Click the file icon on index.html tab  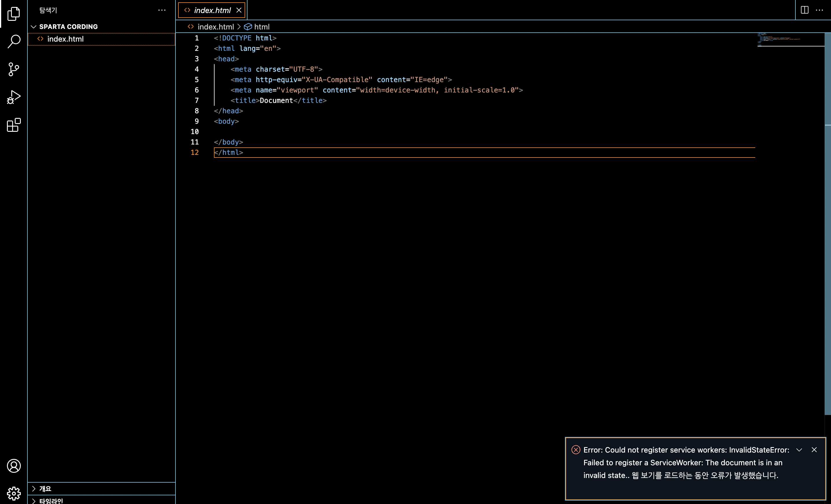(187, 10)
